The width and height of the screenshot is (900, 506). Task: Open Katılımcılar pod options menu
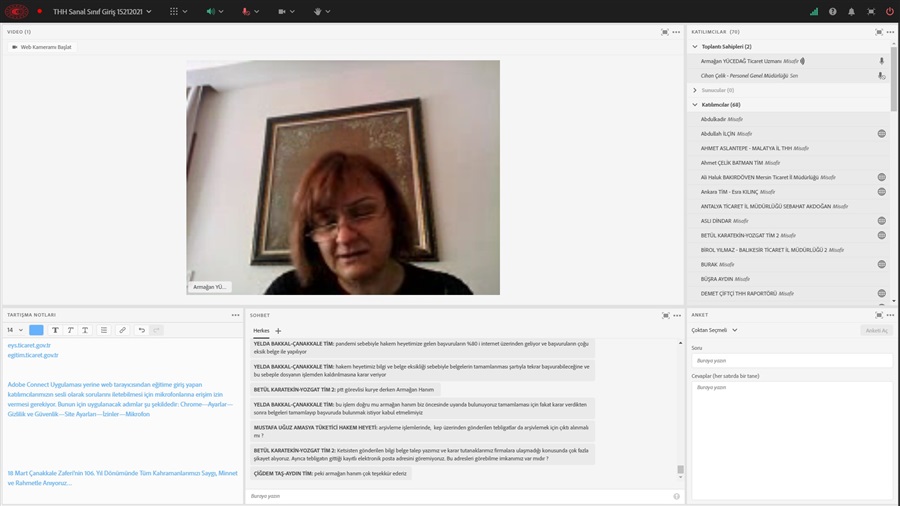click(890, 32)
